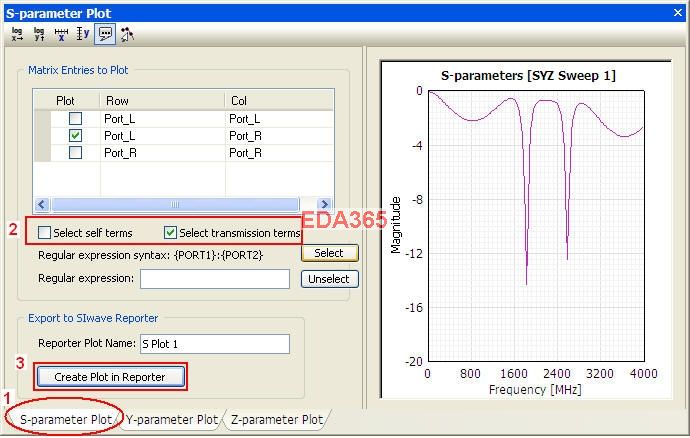Open the Z-parameter Plot tab

277,420
